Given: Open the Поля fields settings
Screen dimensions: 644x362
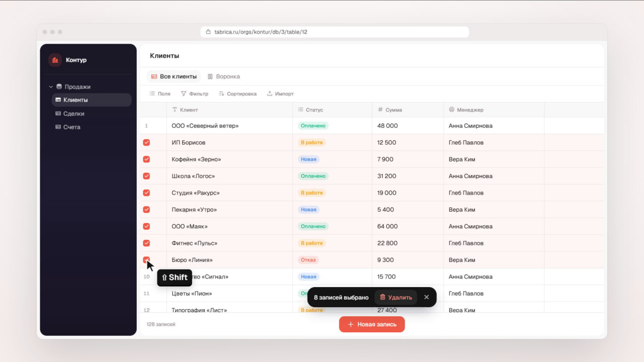Looking at the screenshot, I should pos(160,94).
